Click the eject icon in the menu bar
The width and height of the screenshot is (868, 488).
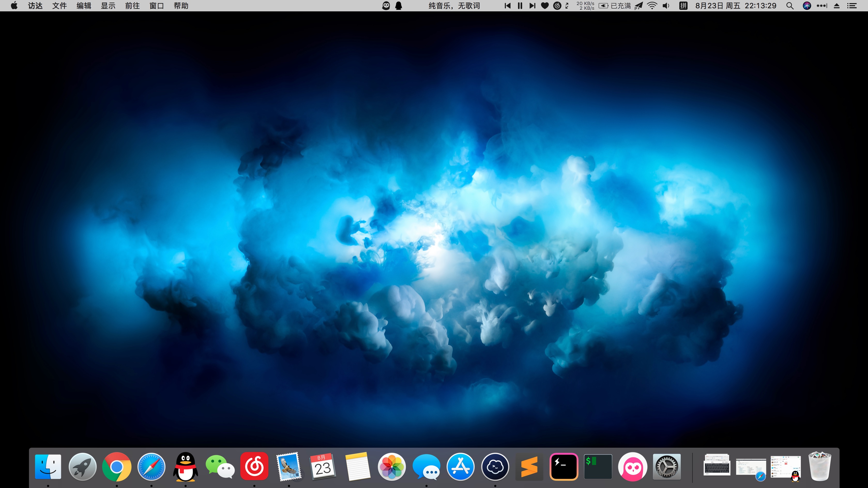(837, 6)
